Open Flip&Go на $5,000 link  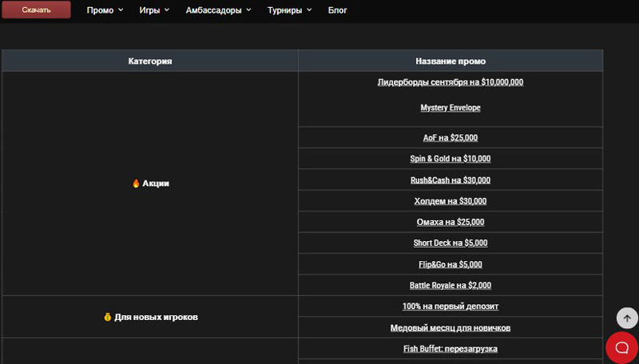click(x=450, y=264)
